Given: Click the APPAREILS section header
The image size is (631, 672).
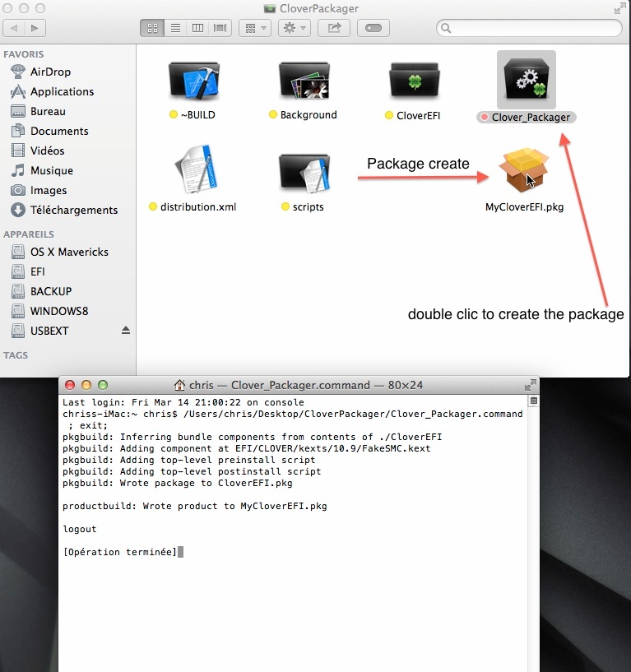Looking at the screenshot, I should coord(29,234).
